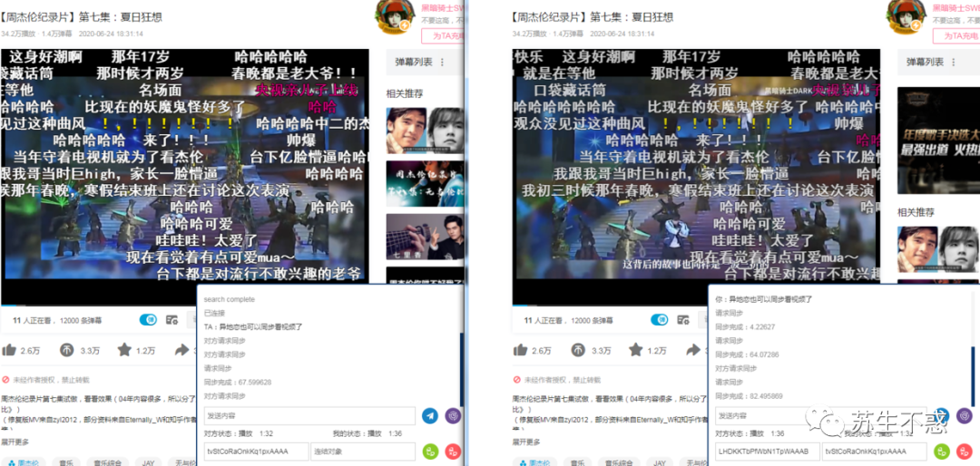
Task: Open uploader name 黑暗骑士SW in right window
Action: [955, 8]
